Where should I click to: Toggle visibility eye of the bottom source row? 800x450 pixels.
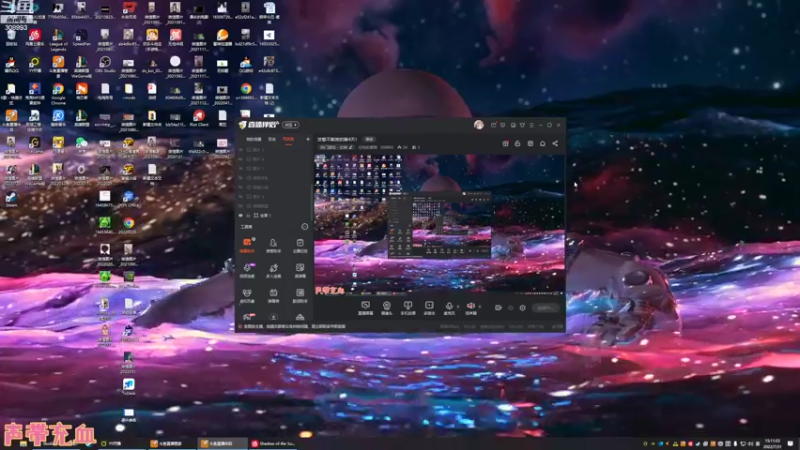click(x=241, y=215)
